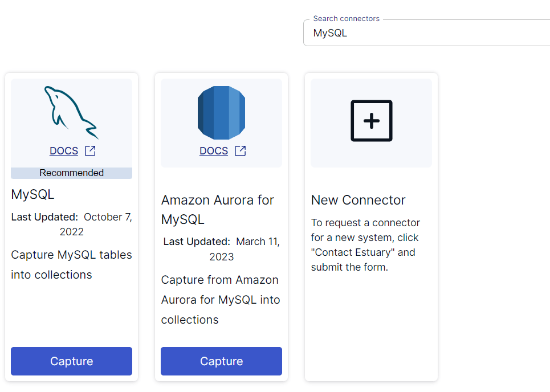The width and height of the screenshot is (550, 392).
Task: Open external link icon beside MySQL DOCS
Action: pos(90,151)
